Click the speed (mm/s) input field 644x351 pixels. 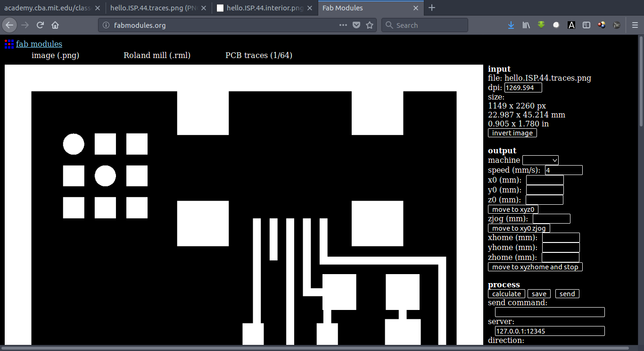[564, 170]
